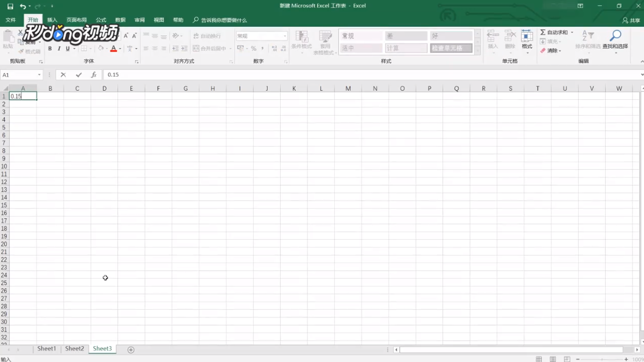Save the workbook from quick access toolbar
Screen dimensions: 644x362
click(10, 6)
